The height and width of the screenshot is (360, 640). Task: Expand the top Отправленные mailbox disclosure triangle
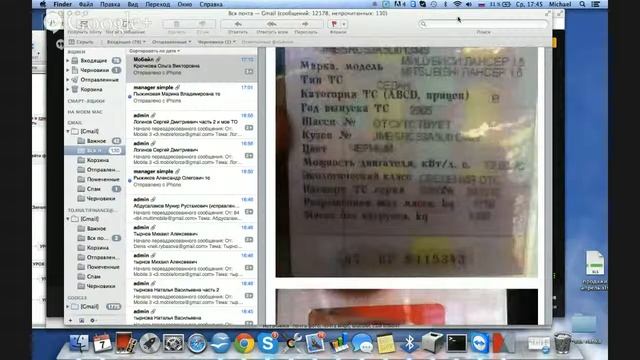coord(68,80)
